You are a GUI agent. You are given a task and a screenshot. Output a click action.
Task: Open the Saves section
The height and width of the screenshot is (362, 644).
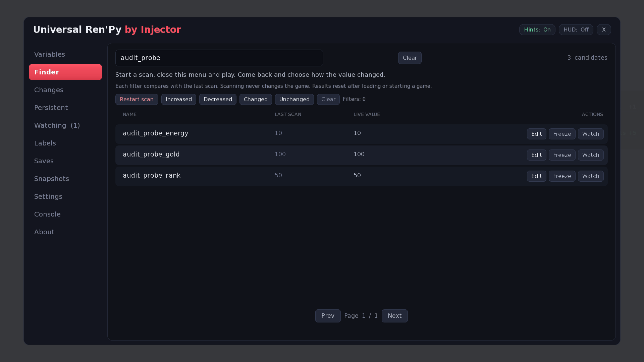click(65, 161)
